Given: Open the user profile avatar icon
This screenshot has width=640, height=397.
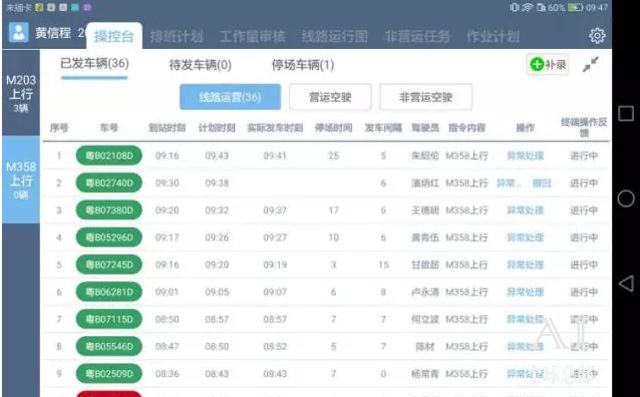Looking at the screenshot, I should [x=18, y=33].
